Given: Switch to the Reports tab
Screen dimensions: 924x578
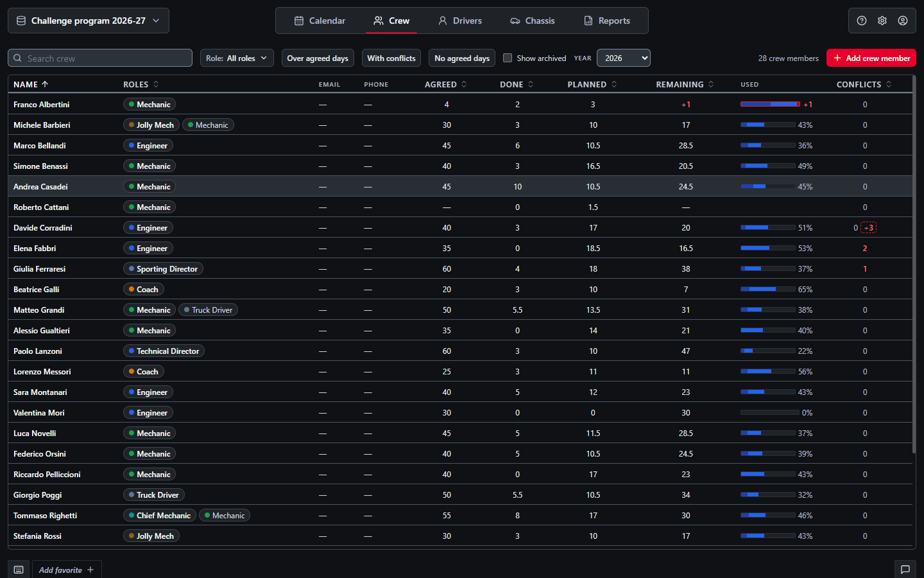Looking at the screenshot, I should tap(607, 21).
